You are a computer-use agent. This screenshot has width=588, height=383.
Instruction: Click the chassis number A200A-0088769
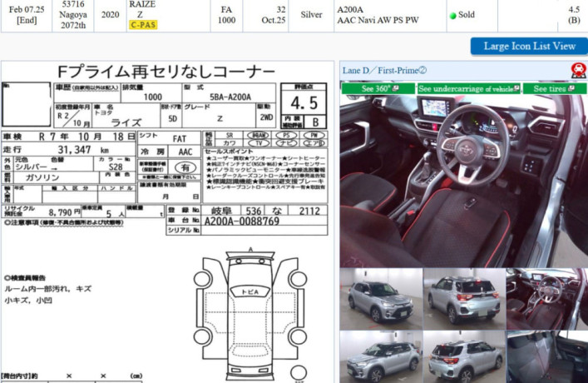(241, 221)
